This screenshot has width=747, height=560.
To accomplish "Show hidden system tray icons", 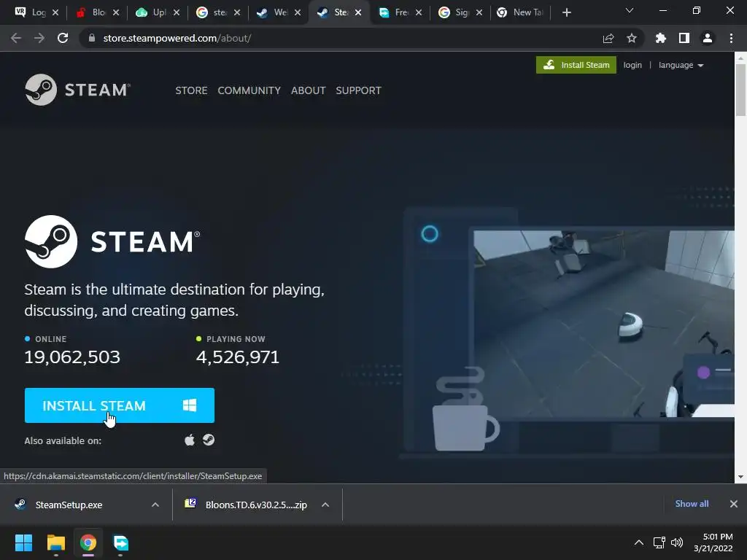I will pyautogui.click(x=639, y=542).
